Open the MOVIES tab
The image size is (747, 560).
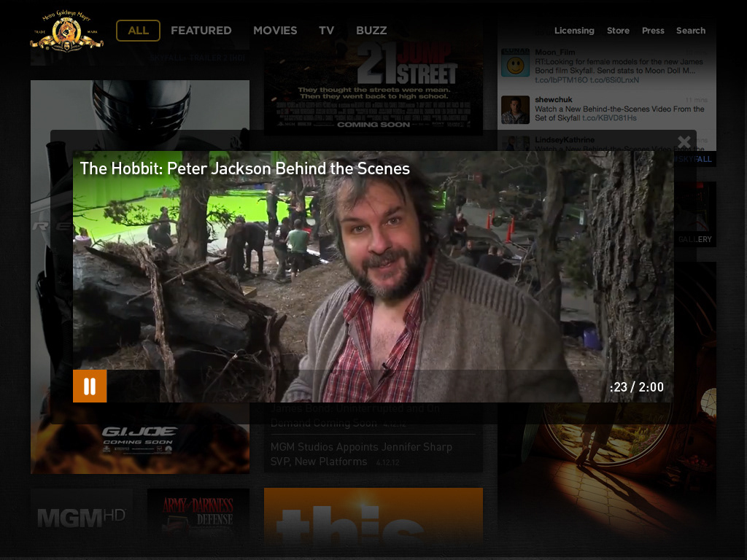coord(275,31)
